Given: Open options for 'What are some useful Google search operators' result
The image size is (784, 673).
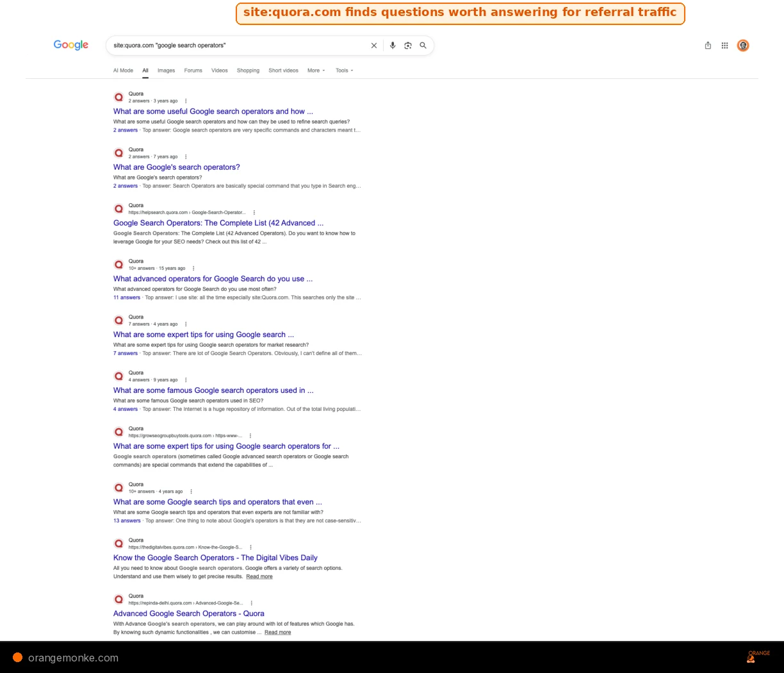Looking at the screenshot, I should [186, 101].
